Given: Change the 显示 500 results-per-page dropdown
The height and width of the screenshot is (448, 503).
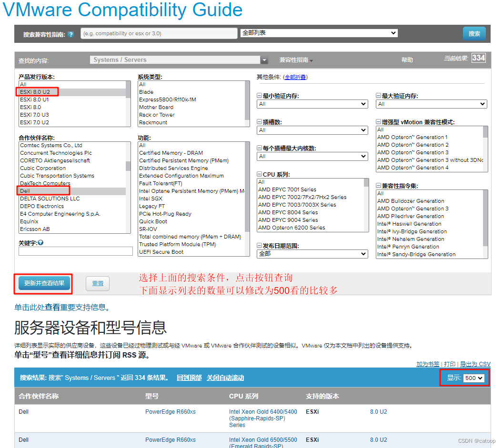Looking at the screenshot, I should (474, 378).
